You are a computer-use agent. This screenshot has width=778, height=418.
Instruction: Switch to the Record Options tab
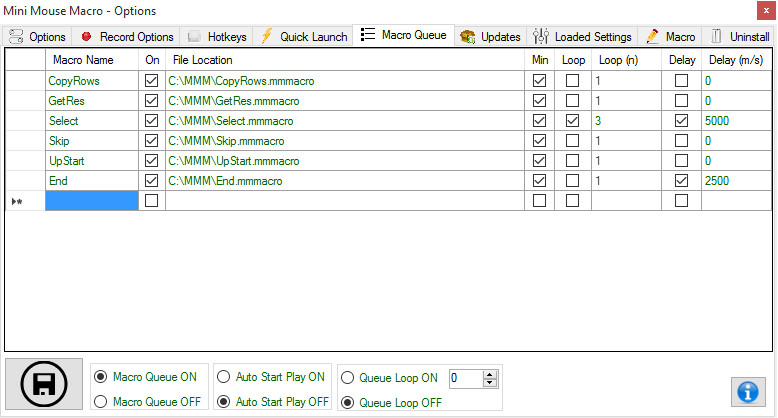127,37
